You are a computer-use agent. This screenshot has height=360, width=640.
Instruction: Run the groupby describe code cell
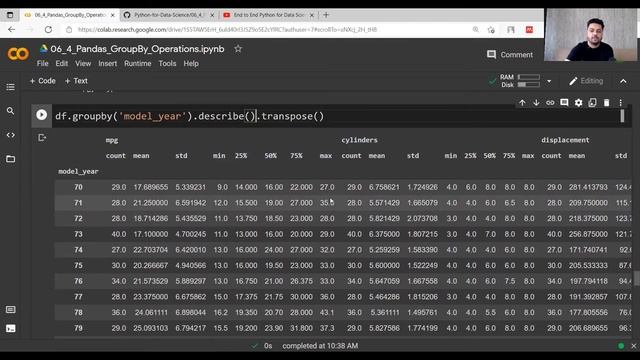41,115
